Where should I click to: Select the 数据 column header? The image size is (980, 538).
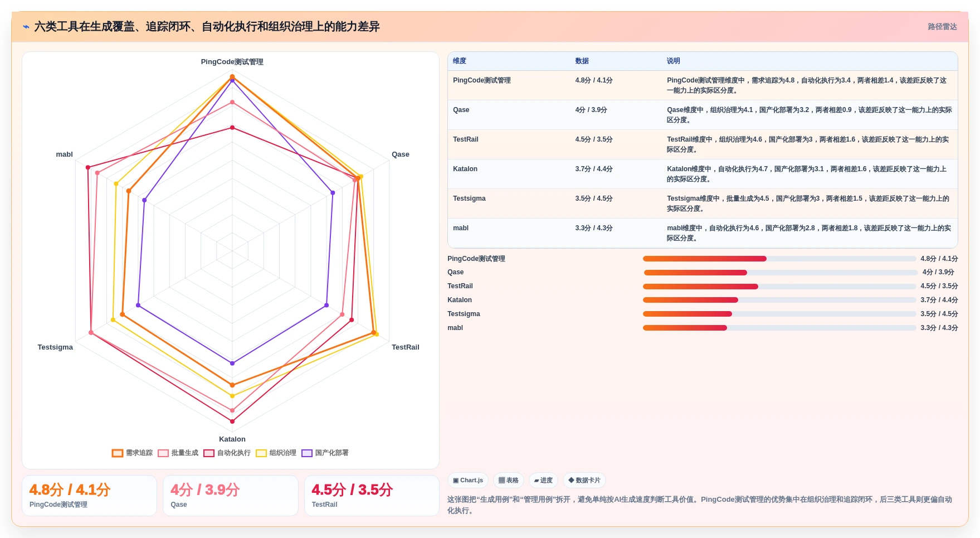[582, 61]
